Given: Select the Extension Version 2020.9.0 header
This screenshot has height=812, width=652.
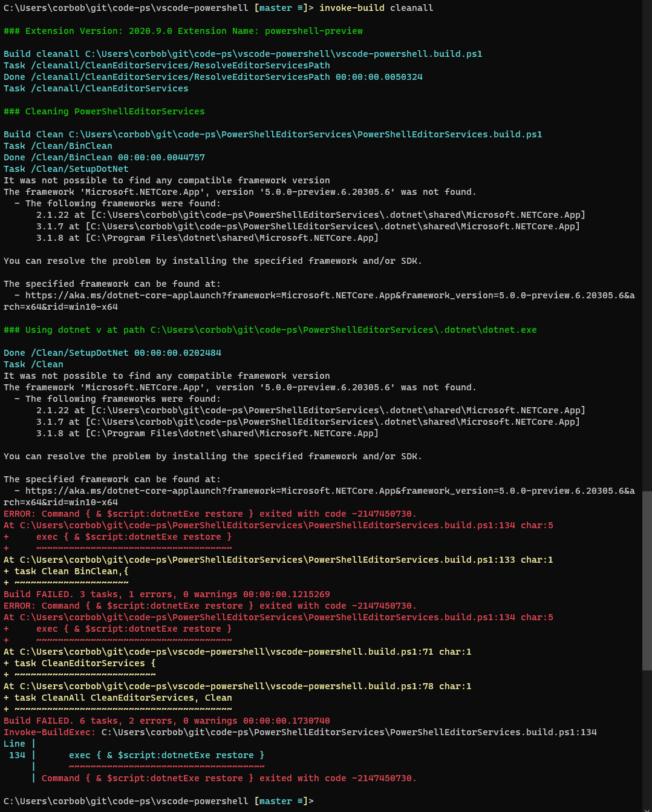Looking at the screenshot, I should click(x=181, y=31).
